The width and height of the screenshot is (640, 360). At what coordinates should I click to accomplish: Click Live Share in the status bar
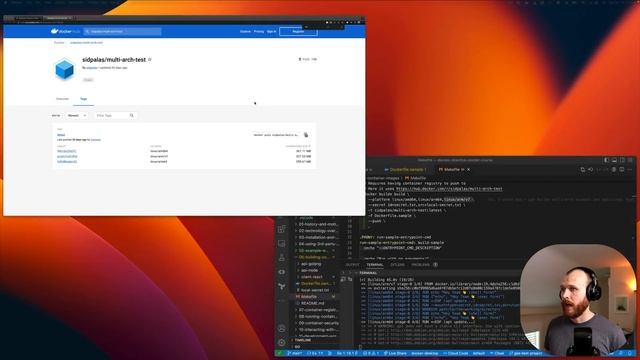395,353
